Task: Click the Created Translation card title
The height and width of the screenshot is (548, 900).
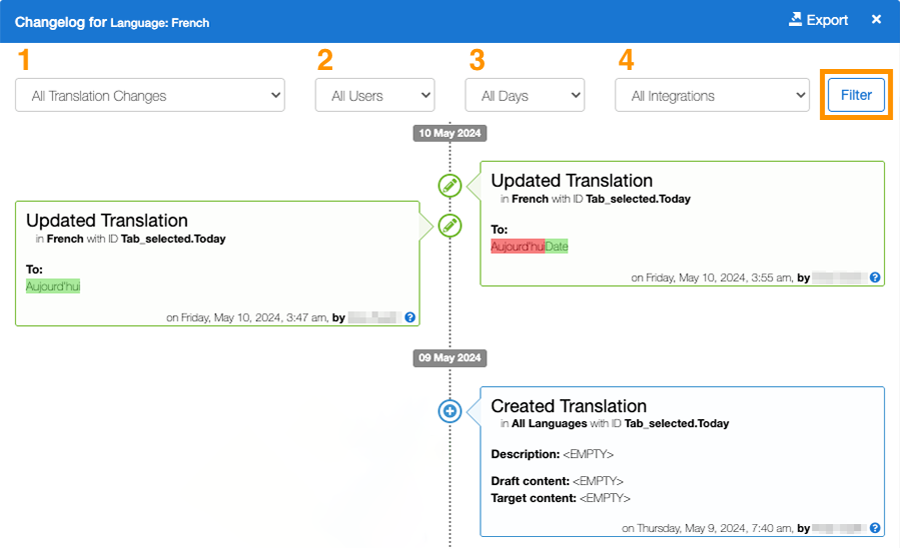Action: [x=568, y=406]
